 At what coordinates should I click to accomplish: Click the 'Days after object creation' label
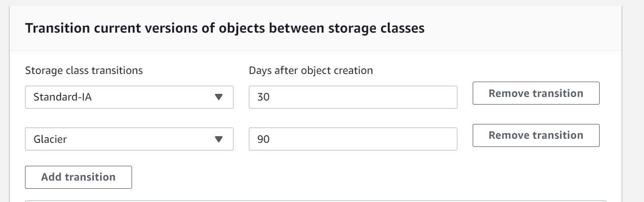pos(311,70)
